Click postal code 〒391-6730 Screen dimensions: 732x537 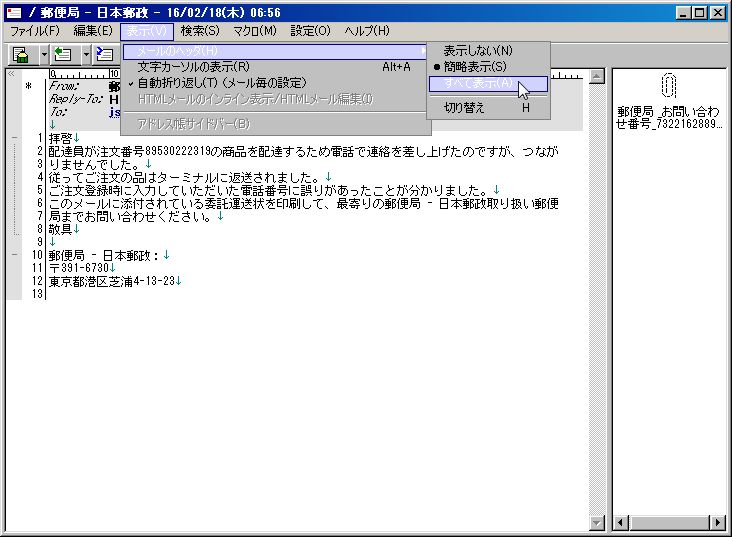pos(78,268)
